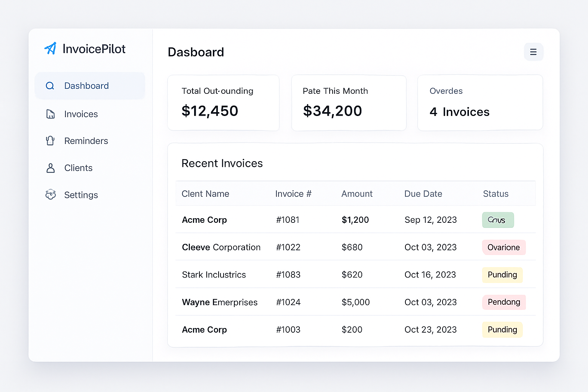Click the Clients person icon
The height and width of the screenshot is (392, 588).
point(50,168)
